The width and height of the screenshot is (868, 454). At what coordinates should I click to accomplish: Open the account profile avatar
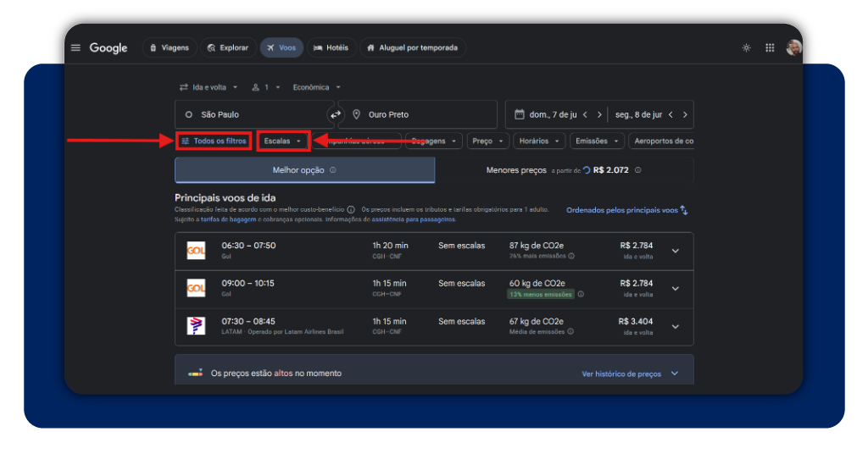click(793, 47)
